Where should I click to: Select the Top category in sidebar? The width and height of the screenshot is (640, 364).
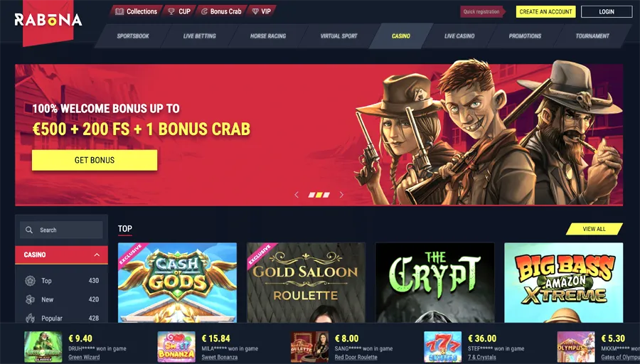[x=62, y=281]
